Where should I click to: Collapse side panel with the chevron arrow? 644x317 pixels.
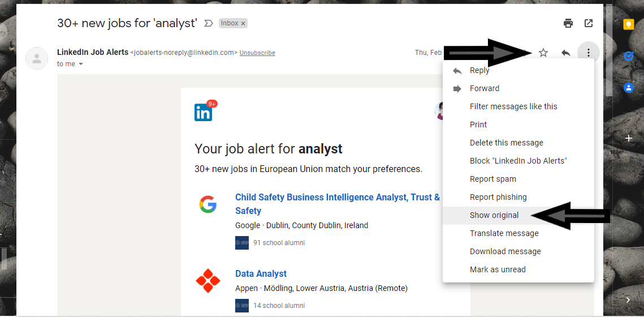point(628,299)
